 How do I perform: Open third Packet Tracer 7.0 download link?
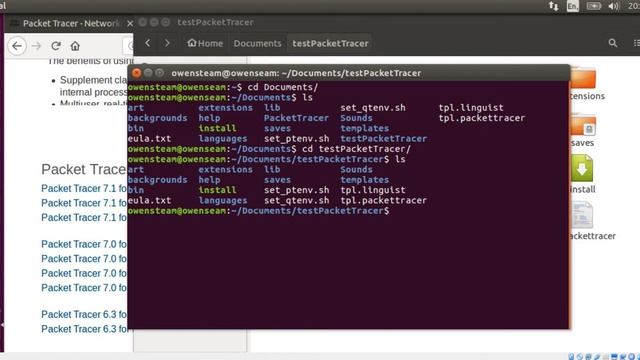pyautogui.click(x=84, y=273)
